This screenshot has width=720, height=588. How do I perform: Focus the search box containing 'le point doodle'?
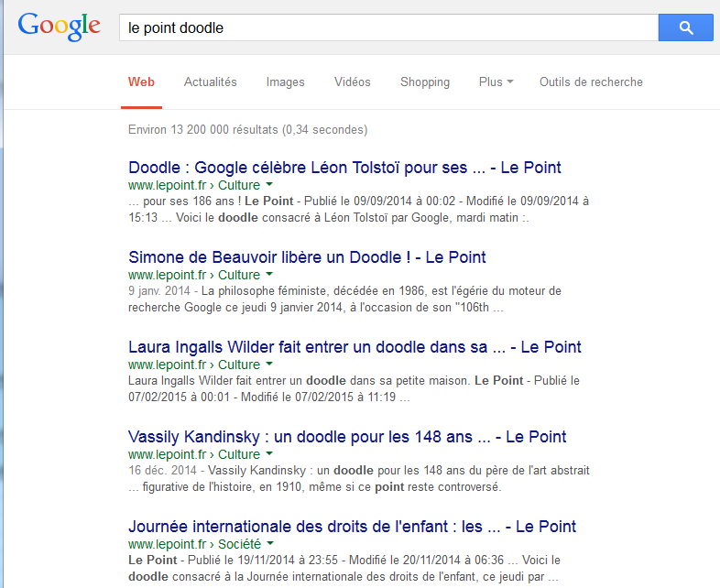coord(388,27)
